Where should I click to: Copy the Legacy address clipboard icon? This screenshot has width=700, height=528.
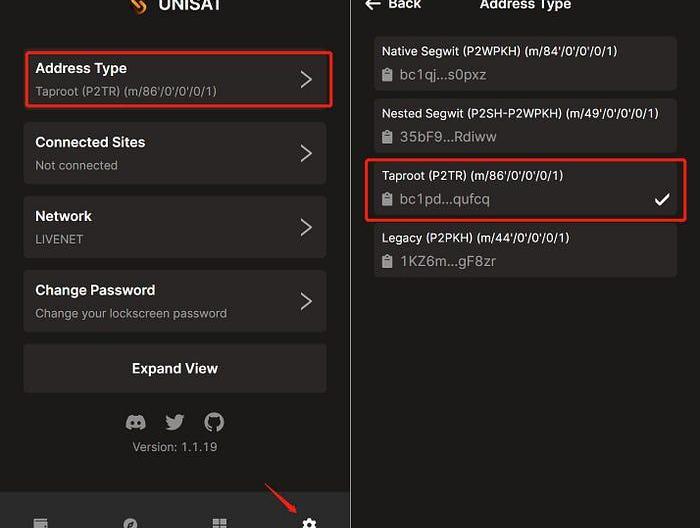pyautogui.click(x=388, y=262)
